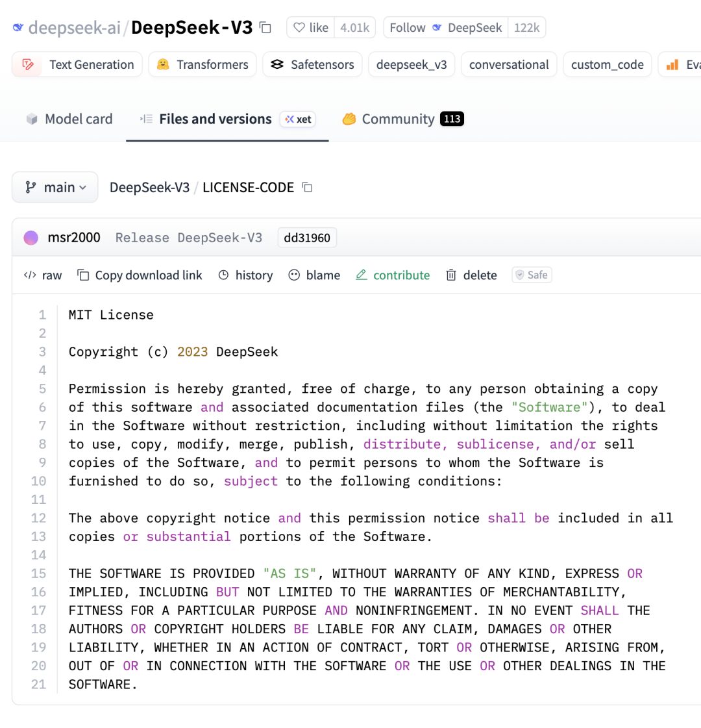
Task: Open the Community tab
Action: pyautogui.click(x=402, y=119)
